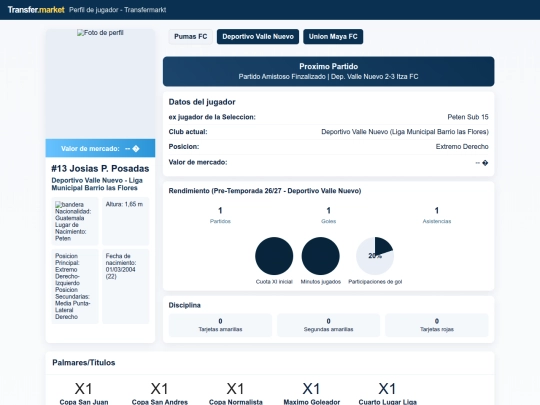Open the Transfer.market logo link
The width and height of the screenshot is (540, 405).
pos(36,10)
